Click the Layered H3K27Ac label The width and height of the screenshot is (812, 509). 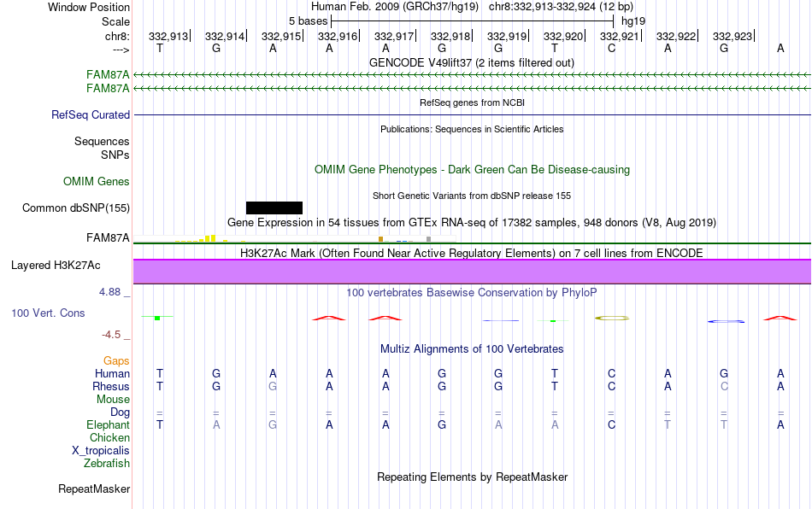[56, 266]
